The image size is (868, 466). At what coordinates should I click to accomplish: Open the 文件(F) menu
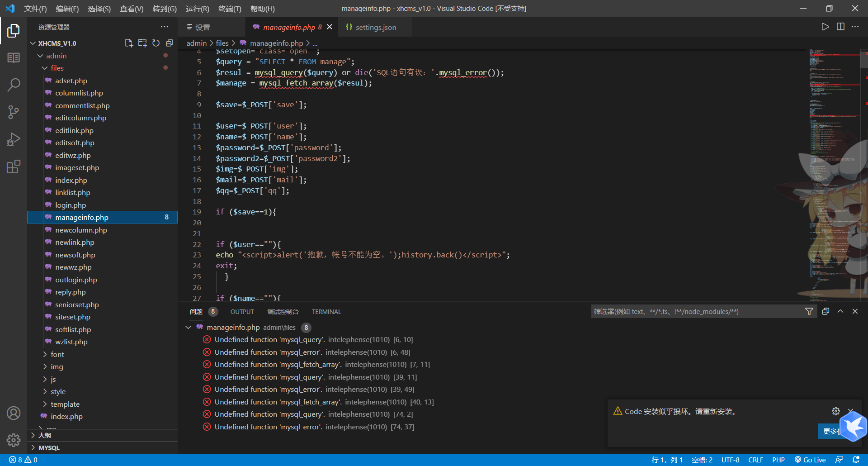(35, 9)
